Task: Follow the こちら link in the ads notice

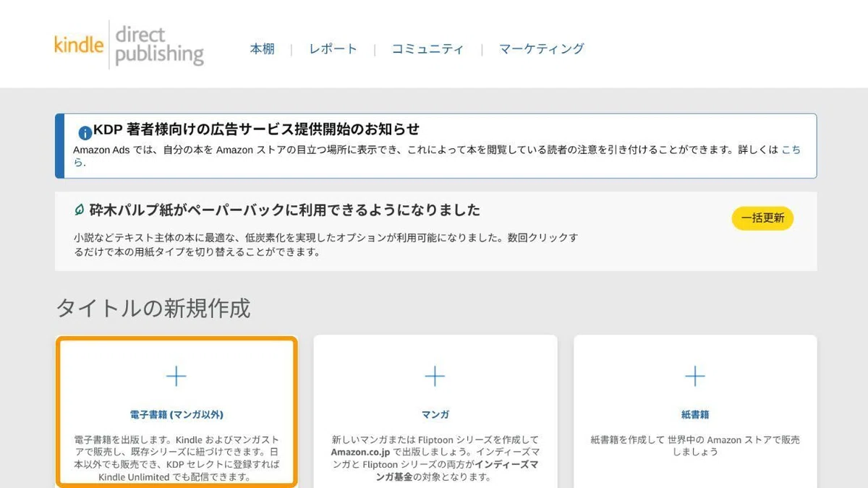Action: pos(791,150)
